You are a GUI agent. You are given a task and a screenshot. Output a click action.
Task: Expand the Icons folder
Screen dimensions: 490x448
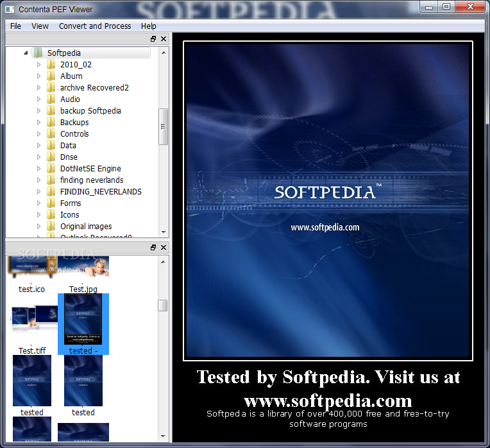[38, 215]
